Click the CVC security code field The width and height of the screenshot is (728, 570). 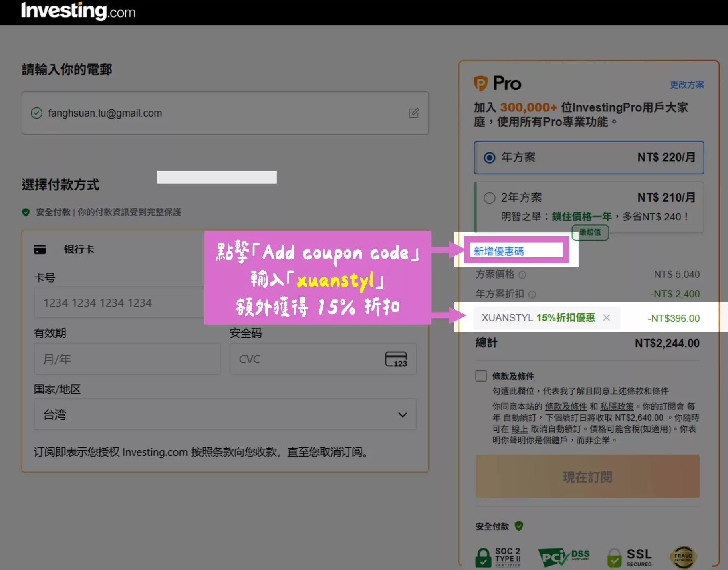[323, 359]
